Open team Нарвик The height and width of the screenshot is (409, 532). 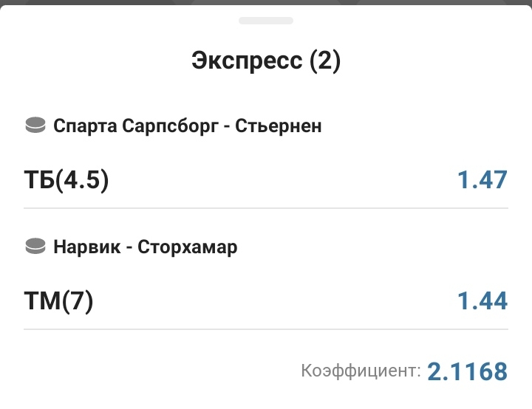pos(84,247)
